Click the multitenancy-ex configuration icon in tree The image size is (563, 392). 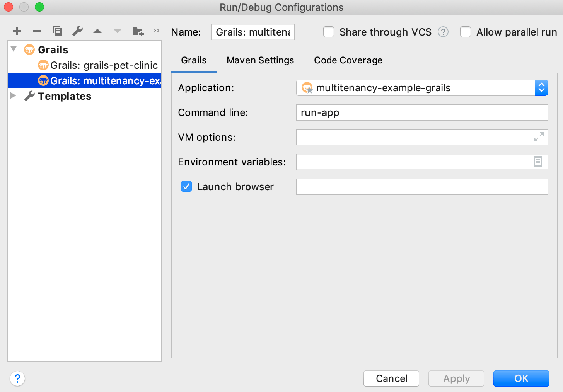[x=43, y=80]
